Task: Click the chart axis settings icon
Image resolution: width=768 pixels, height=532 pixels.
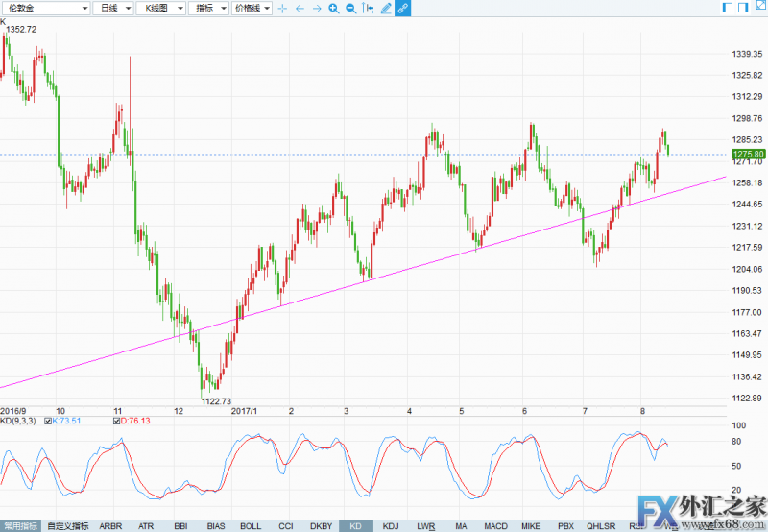Action: pos(368,8)
